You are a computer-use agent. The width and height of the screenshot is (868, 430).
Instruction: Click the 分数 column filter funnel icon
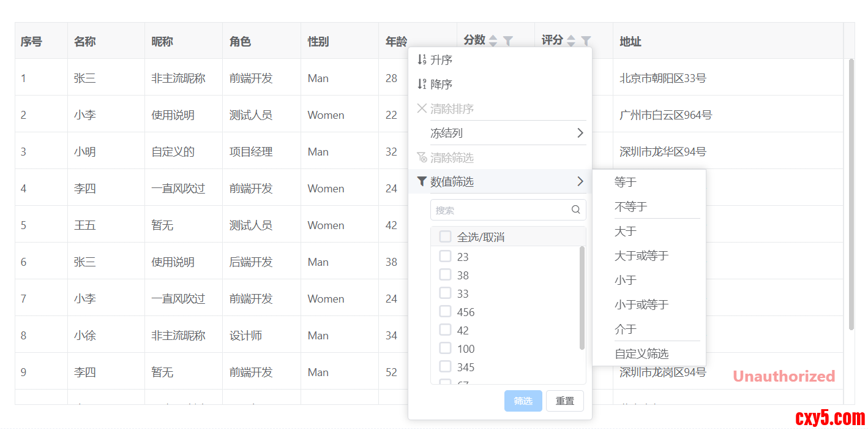pos(507,41)
